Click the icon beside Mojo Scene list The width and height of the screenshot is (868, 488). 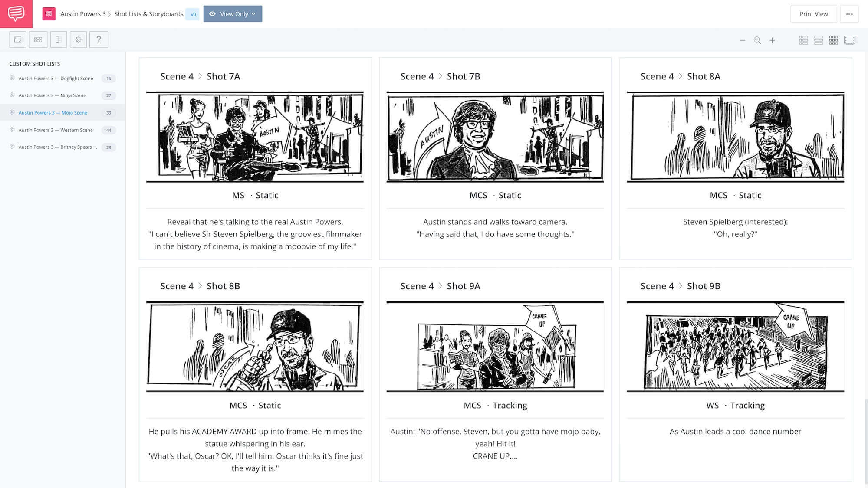point(12,112)
